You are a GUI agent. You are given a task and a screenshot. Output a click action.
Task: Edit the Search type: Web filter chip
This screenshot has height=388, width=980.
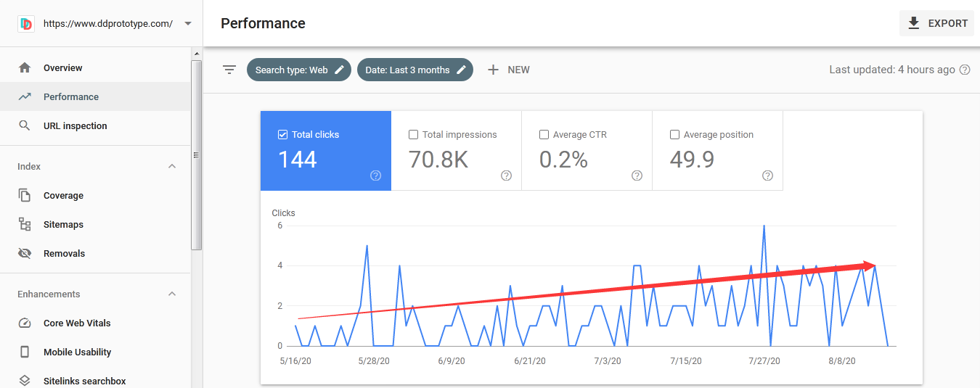point(299,70)
